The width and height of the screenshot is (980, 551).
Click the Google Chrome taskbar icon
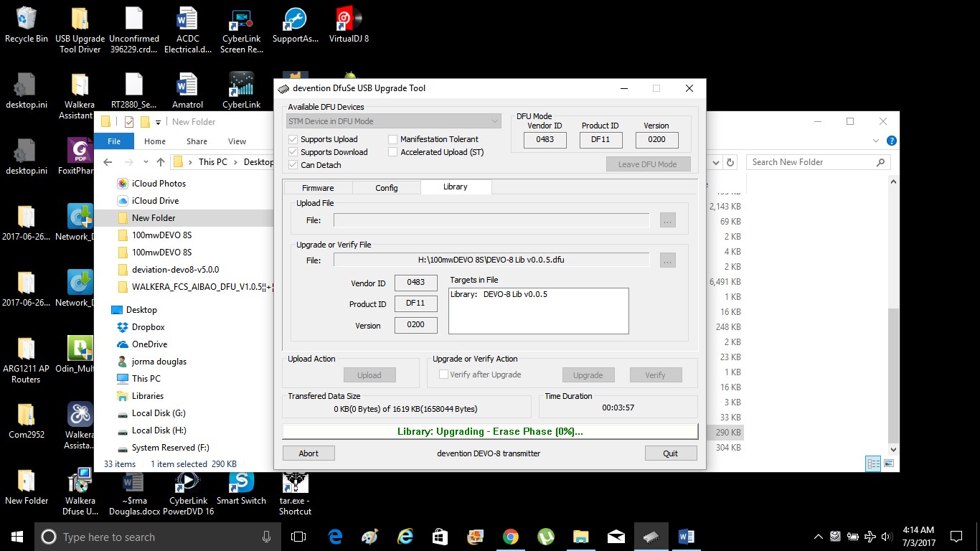tap(510, 537)
